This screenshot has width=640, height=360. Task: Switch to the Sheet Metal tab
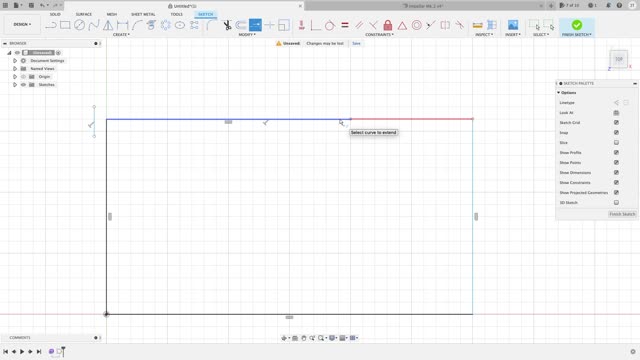point(143,14)
